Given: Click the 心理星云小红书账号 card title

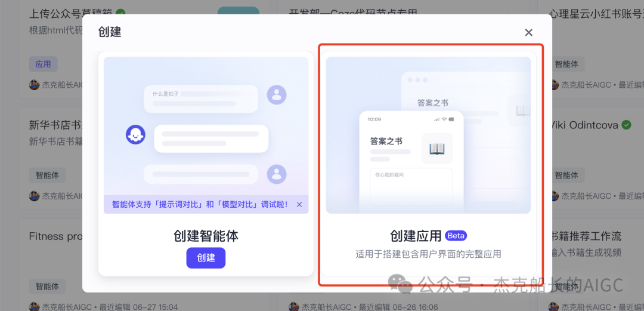Looking at the screenshot, I should [597, 14].
